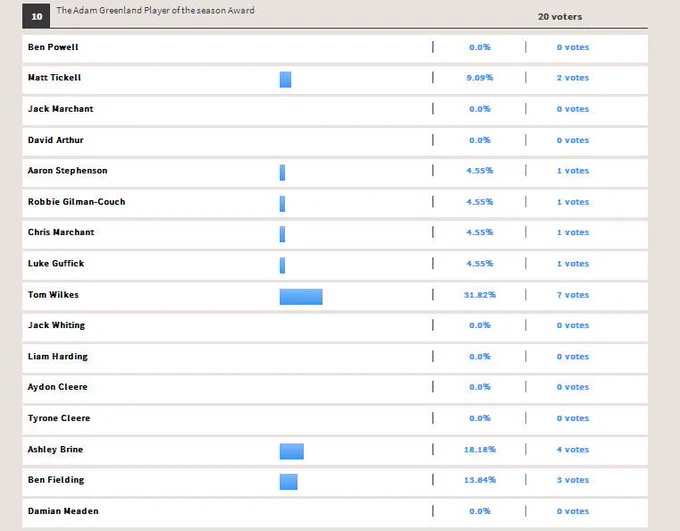Select the name Tyrone Cleere
This screenshot has height=531, width=680.
[x=59, y=418]
